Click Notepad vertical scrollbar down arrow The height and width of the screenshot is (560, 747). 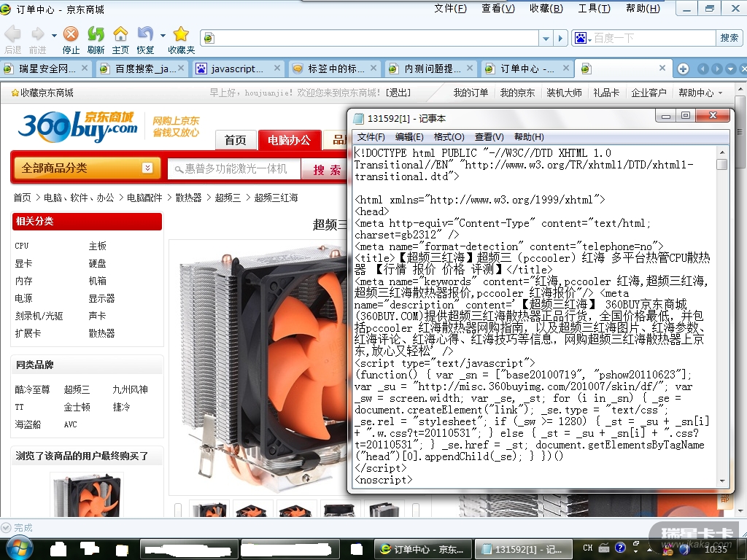(722, 481)
